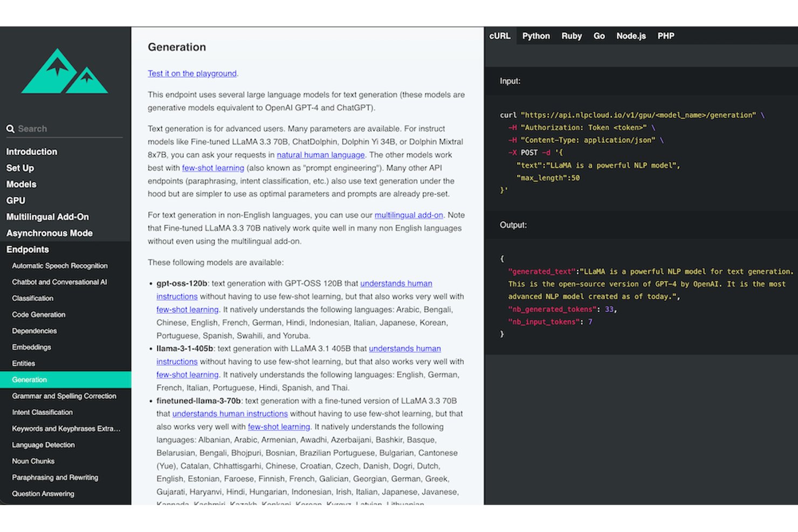Select the highlighted Generation endpoint
Viewport: 798px width, 532px height.
click(x=65, y=379)
